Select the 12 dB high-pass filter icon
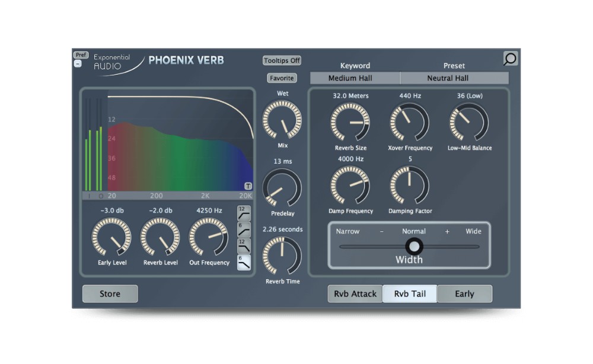 tap(244, 213)
